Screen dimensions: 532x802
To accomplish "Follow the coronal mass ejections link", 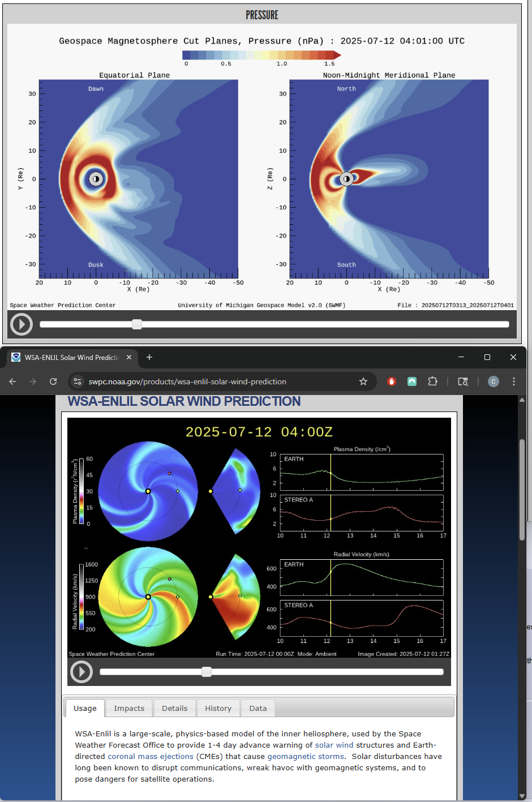I will 151,756.
